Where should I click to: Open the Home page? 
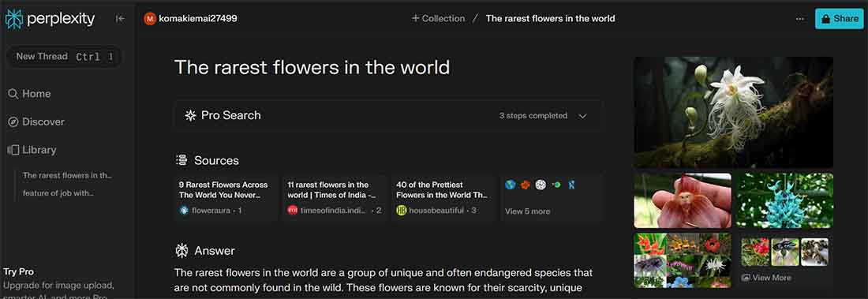[29, 94]
